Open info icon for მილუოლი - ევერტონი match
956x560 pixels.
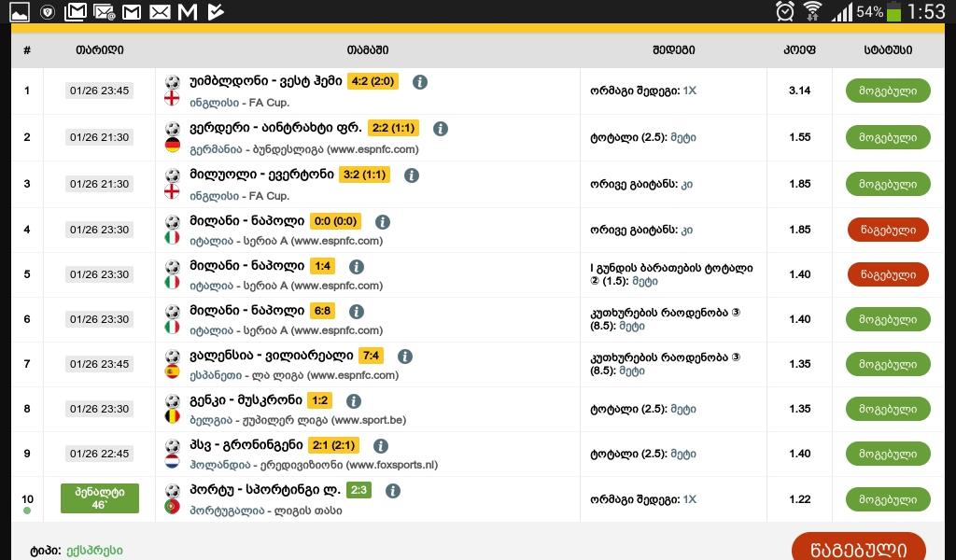pyautogui.click(x=412, y=175)
